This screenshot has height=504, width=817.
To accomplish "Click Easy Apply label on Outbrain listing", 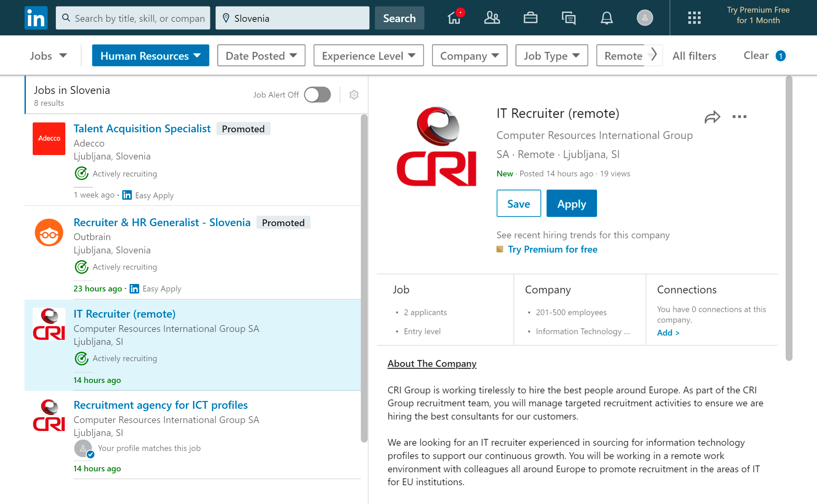I will pos(162,289).
